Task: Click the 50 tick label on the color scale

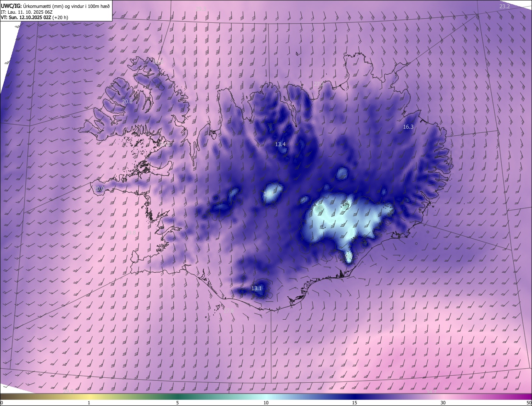Action: (529, 403)
